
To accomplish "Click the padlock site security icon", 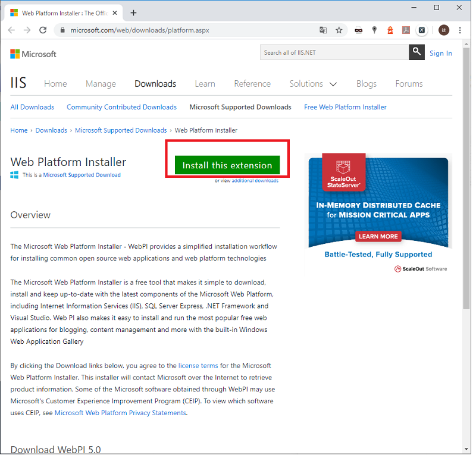I will 62,30.
